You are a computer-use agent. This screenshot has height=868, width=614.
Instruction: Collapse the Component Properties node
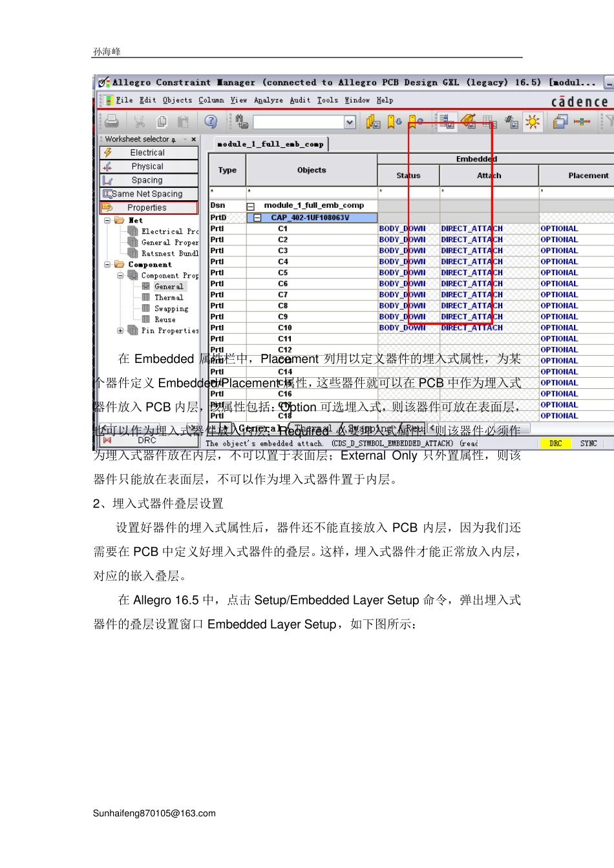coord(120,275)
